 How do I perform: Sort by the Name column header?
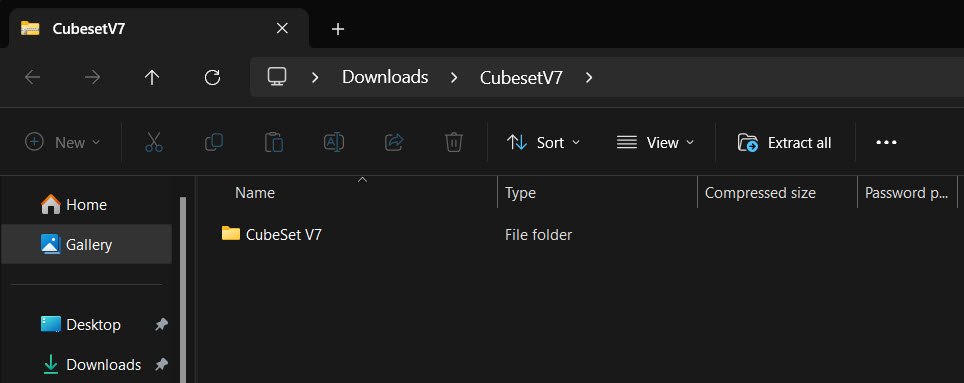(x=255, y=193)
